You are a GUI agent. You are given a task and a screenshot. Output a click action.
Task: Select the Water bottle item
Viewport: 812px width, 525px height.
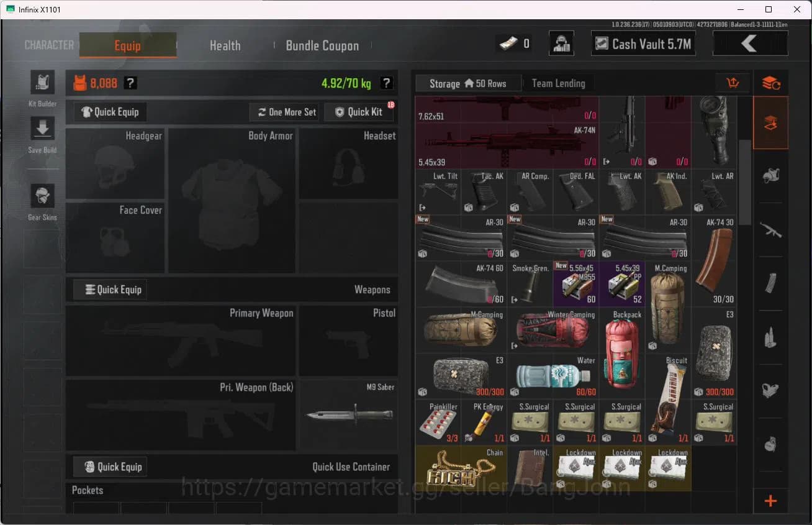pyautogui.click(x=553, y=376)
